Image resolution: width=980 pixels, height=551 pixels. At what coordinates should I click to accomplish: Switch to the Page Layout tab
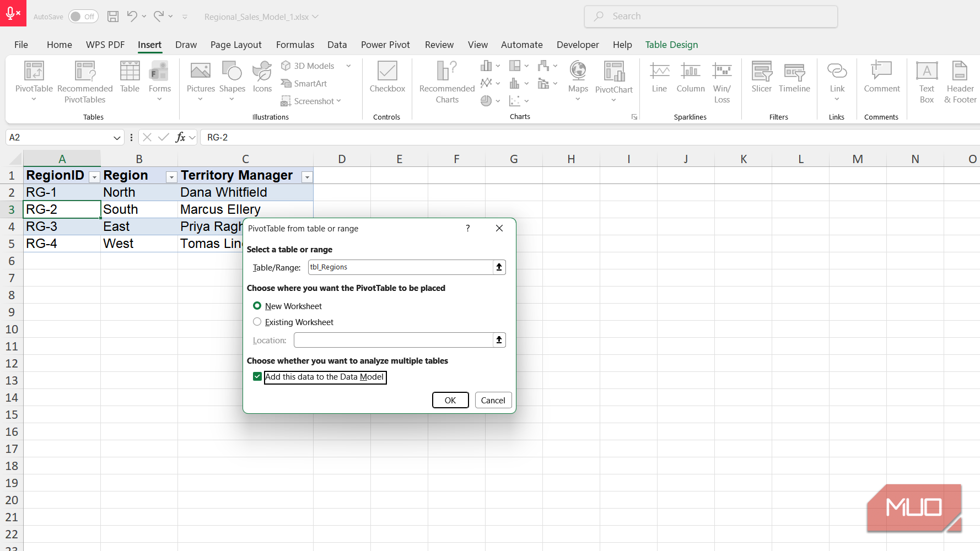(236, 45)
